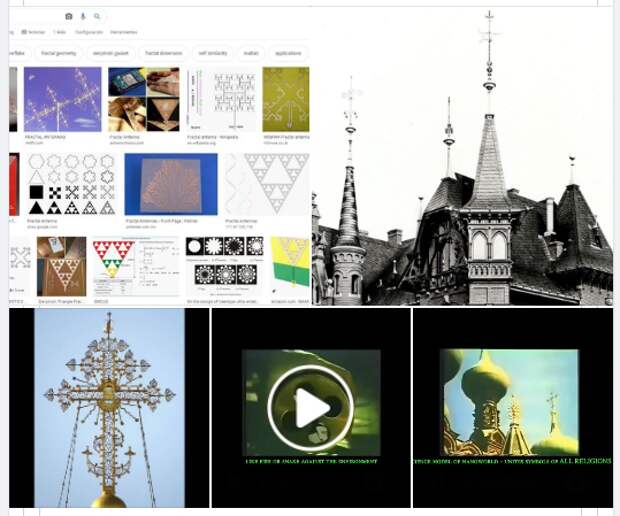The image size is (620, 516).
Task: Click the partially visible red thumbnail
Action: click(14, 184)
